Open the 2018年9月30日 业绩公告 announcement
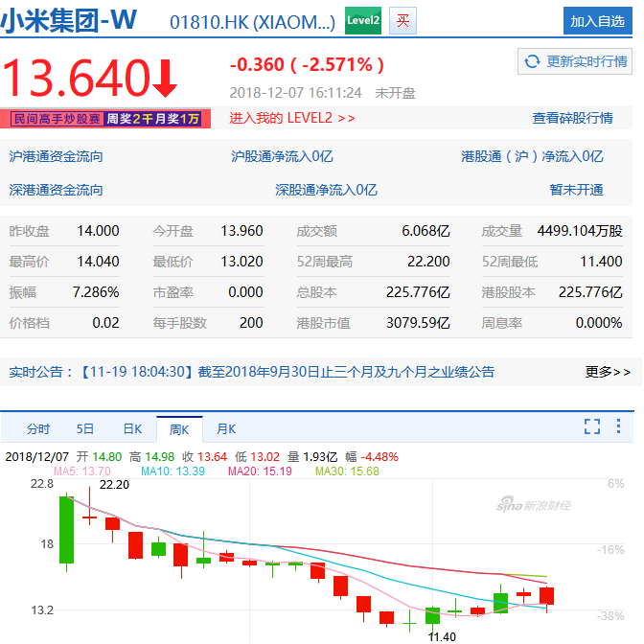This screenshot has width=644, height=644. [287, 372]
